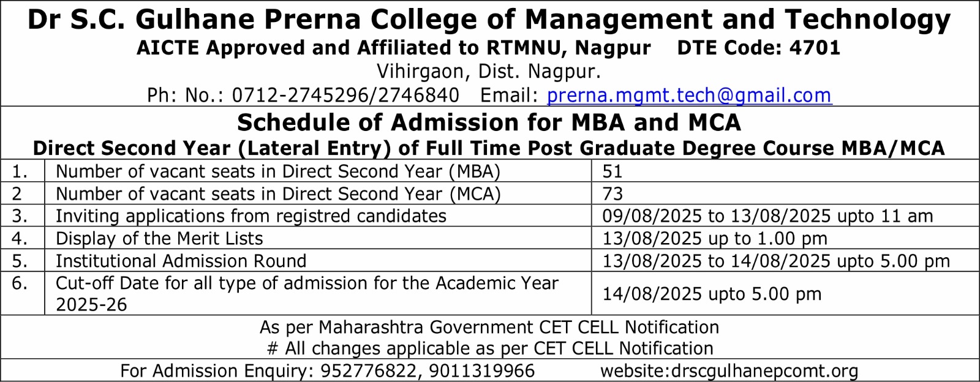Click the website drscgulhanepcomt.org text
Viewport: 980px width, 382px height.
coord(729,371)
